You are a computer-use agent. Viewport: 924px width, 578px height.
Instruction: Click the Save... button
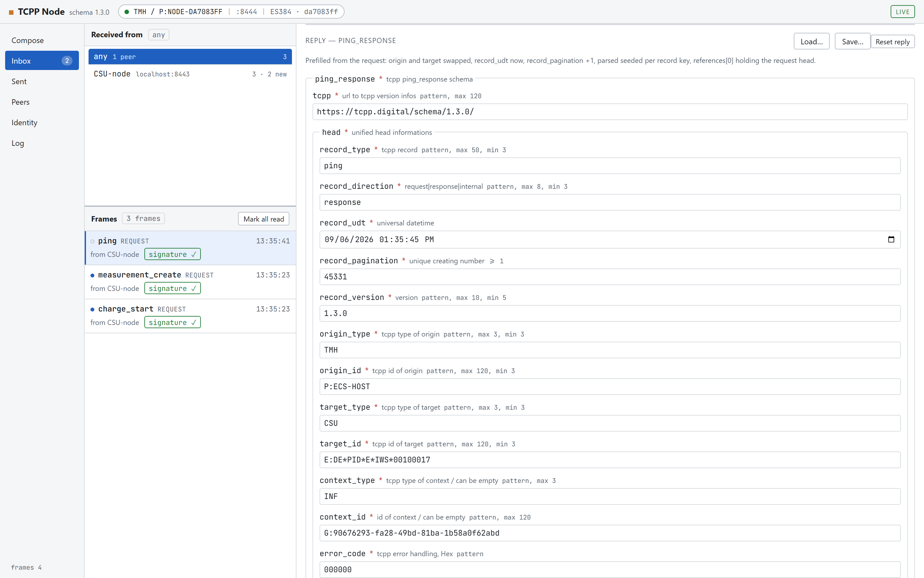[852, 41]
